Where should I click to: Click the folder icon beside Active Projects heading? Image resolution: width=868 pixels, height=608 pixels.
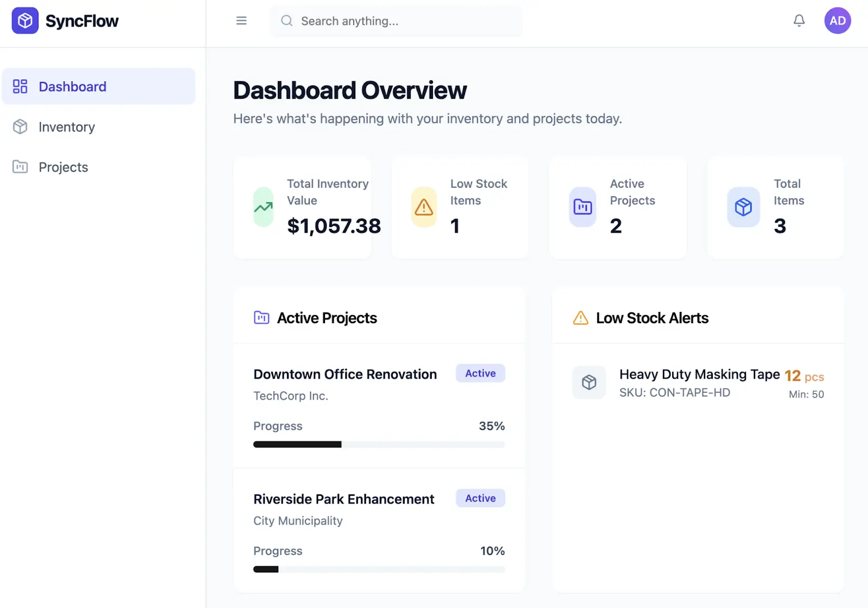[261, 318]
